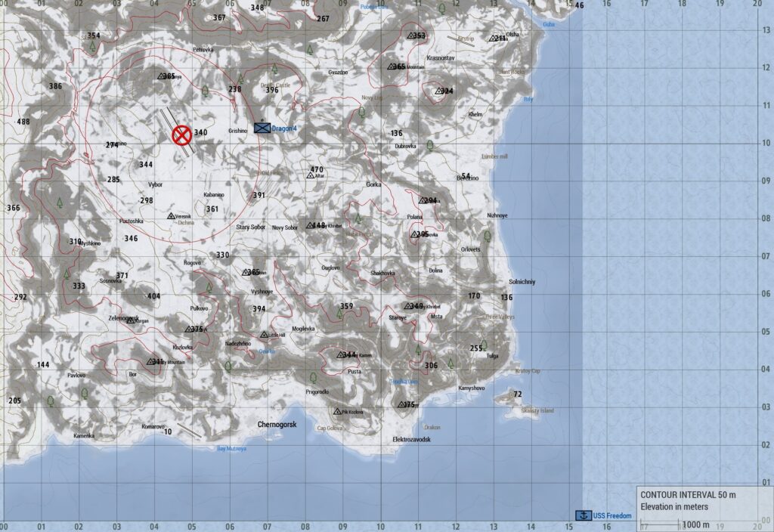Viewport: 774px width, 532px height.
Task: Click the hill triangle at elevation 353
Action: 411,36
